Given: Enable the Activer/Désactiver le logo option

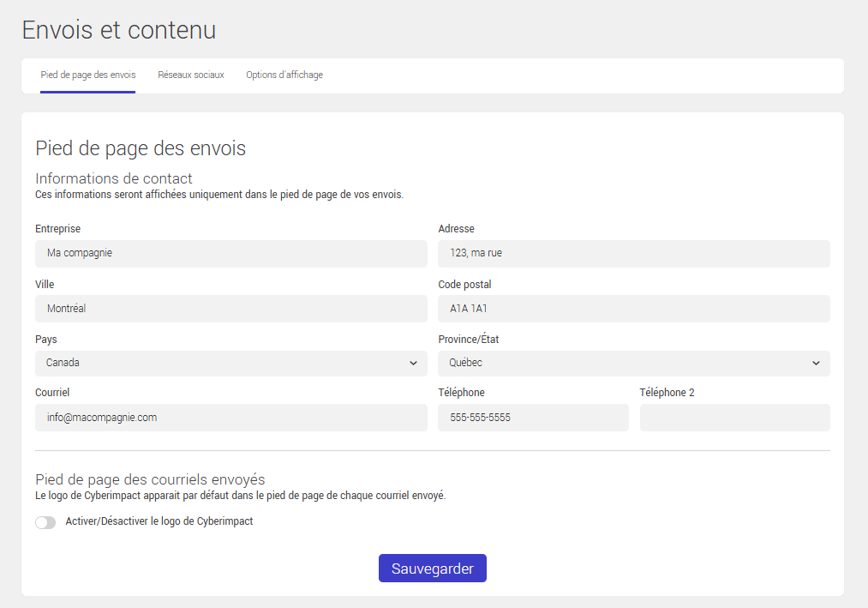Looking at the screenshot, I should [45, 521].
